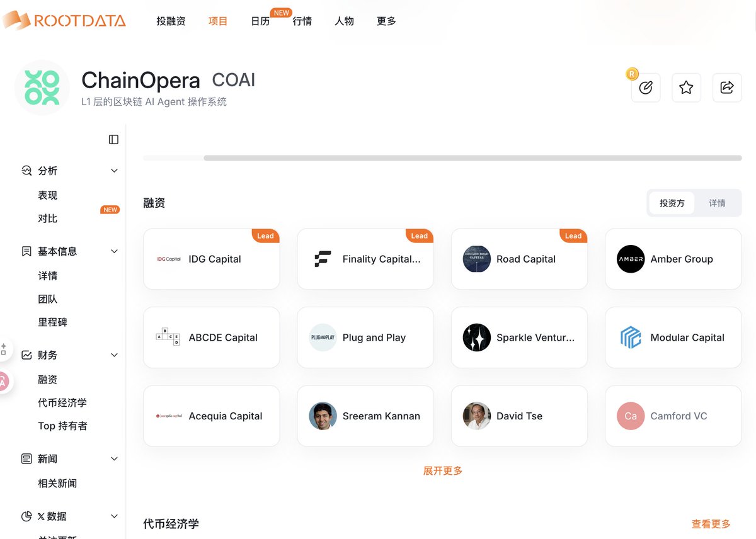The height and width of the screenshot is (539, 756).
Task: Click 查看更多 next to 代币经济学
Action: (711, 524)
